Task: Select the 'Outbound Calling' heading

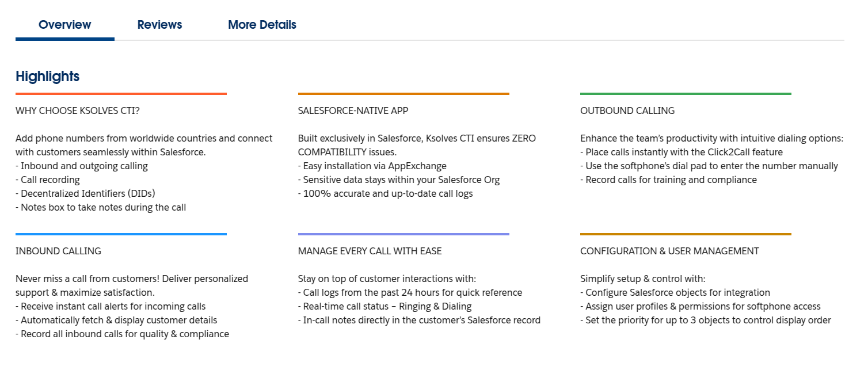Action: pyautogui.click(x=627, y=110)
